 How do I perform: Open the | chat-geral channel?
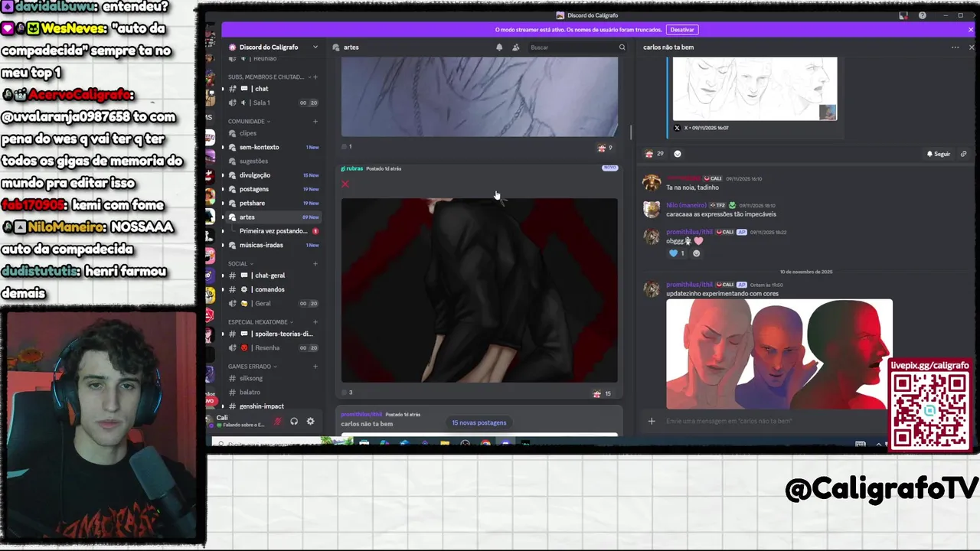tap(272, 275)
